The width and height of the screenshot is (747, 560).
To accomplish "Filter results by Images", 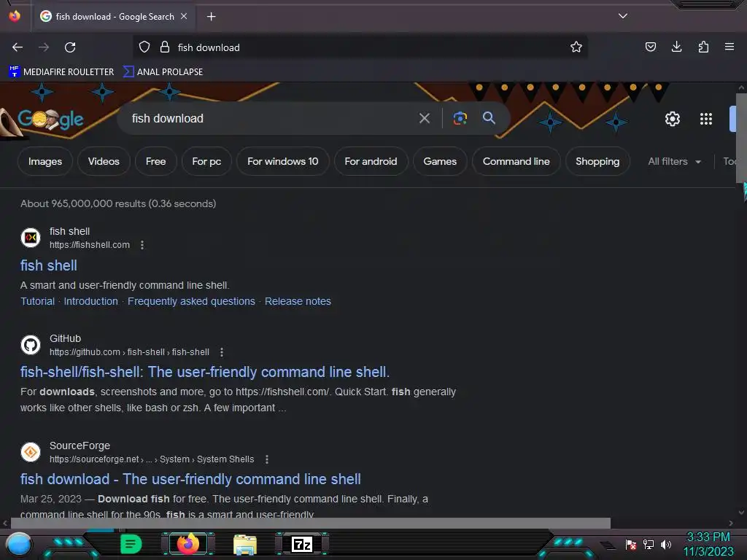I will tap(45, 161).
